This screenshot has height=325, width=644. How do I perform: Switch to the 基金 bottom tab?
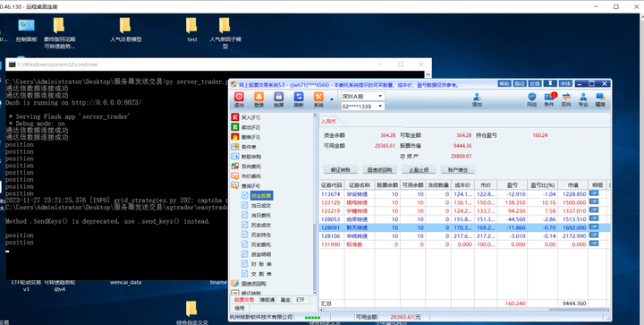click(285, 300)
